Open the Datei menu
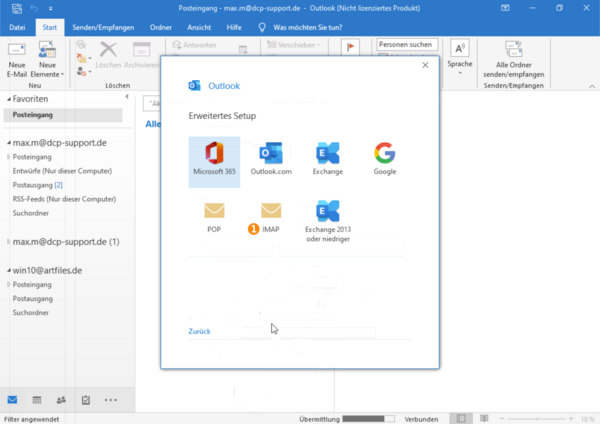Image resolution: width=600 pixels, height=424 pixels. click(17, 28)
